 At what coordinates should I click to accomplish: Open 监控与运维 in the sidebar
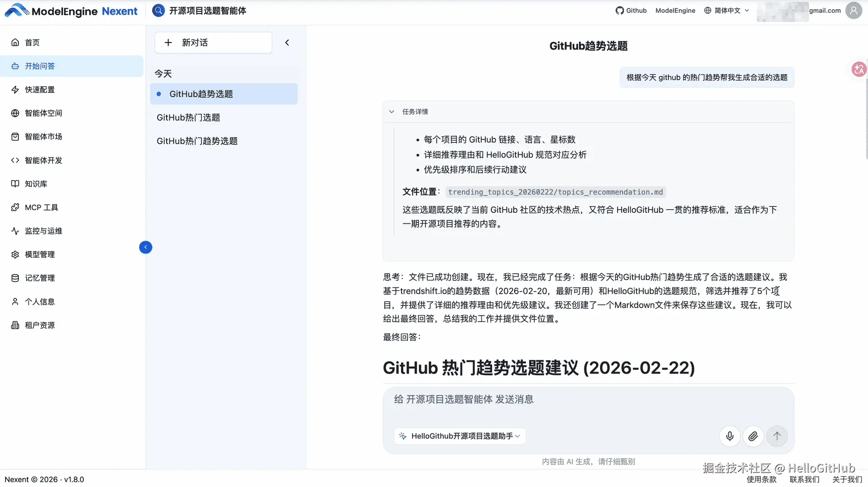pos(72,231)
